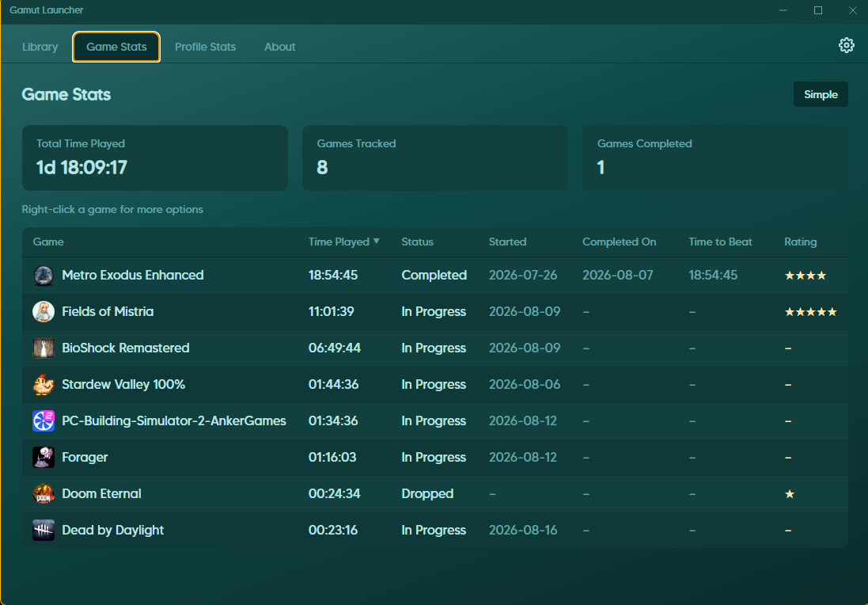Select the PC-Building-Simulator-2-AnkerGames title
Viewport: 868px width, 605px height.
[174, 421]
